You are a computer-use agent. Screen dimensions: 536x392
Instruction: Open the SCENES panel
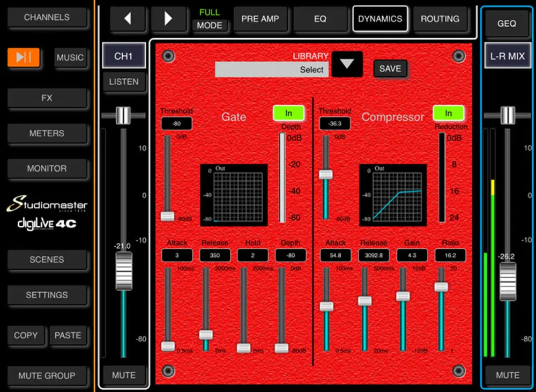click(x=47, y=260)
